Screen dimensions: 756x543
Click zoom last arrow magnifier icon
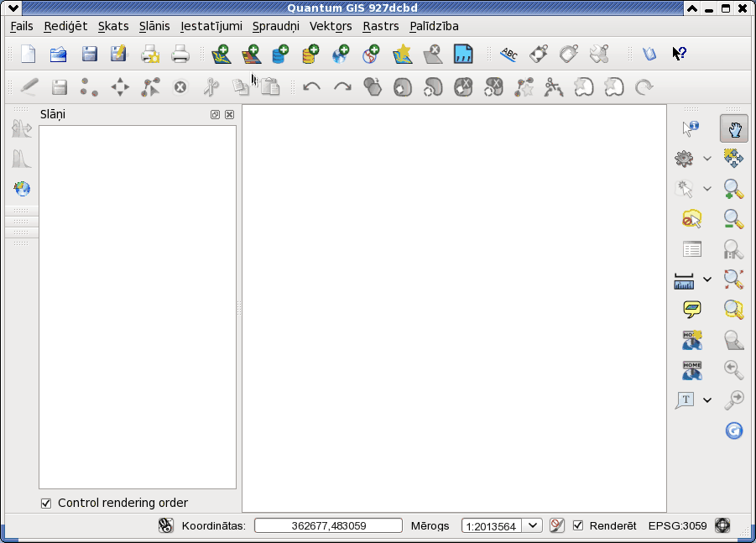click(733, 370)
